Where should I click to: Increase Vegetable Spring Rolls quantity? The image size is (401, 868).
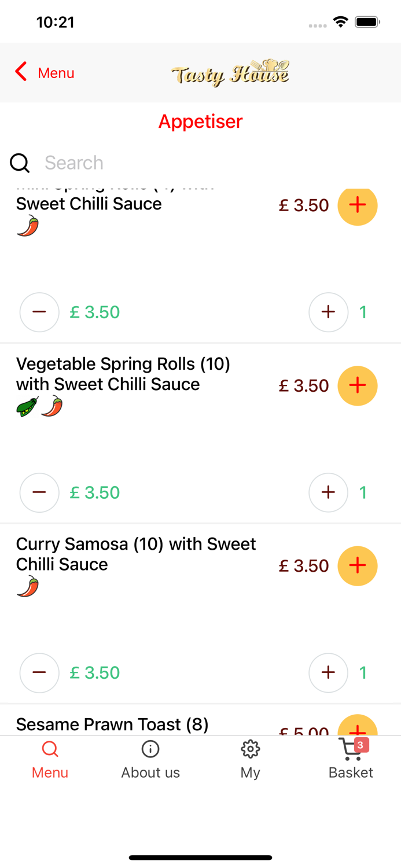(x=328, y=492)
